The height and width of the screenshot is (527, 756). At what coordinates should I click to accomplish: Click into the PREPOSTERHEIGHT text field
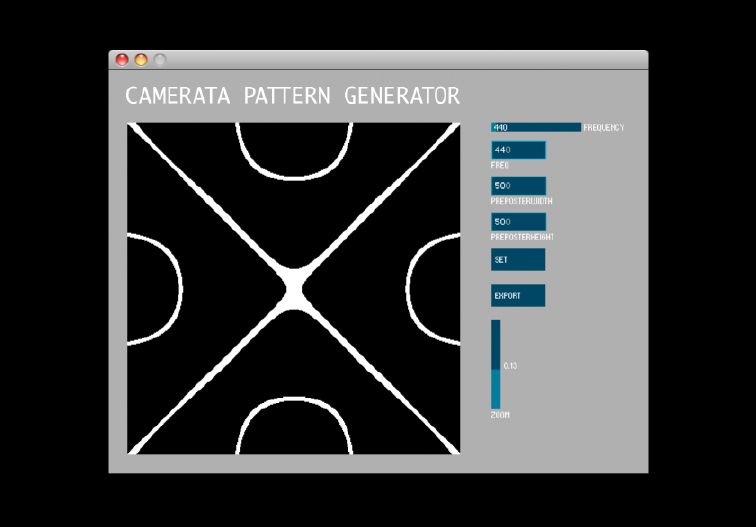(517, 222)
